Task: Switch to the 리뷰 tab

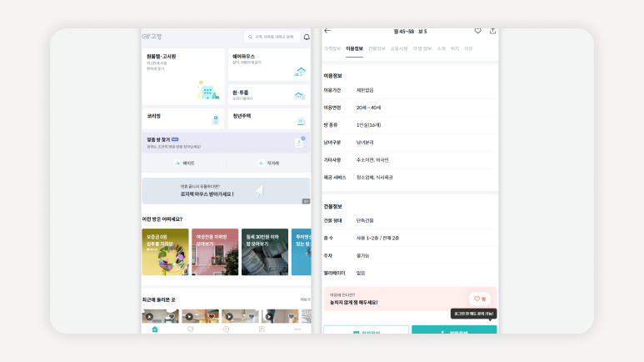Action: [x=468, y=48]
